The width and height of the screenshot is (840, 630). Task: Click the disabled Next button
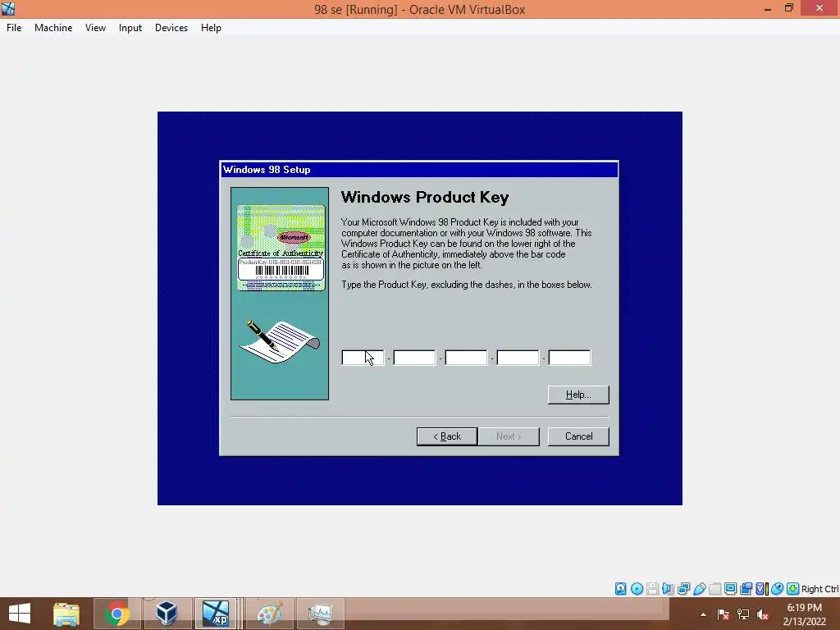click(x=509, y=436)
